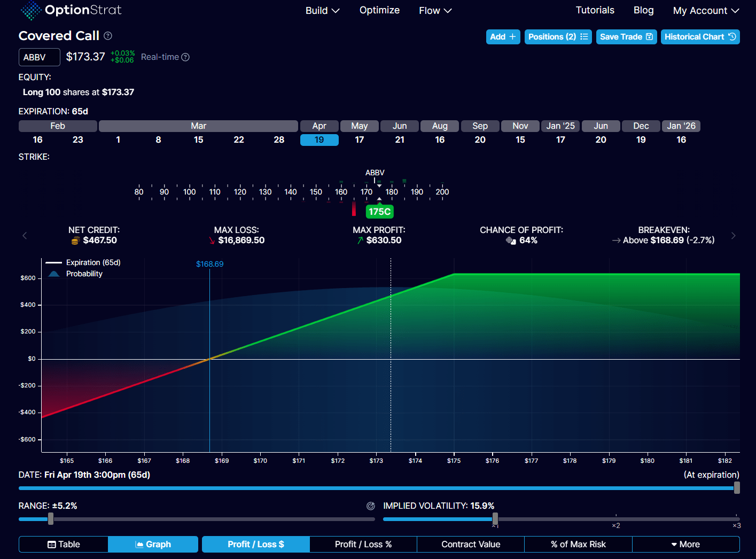Click the left arrow beside net credit
This screenshot has height=559, width=756.
tap(25, 236)
